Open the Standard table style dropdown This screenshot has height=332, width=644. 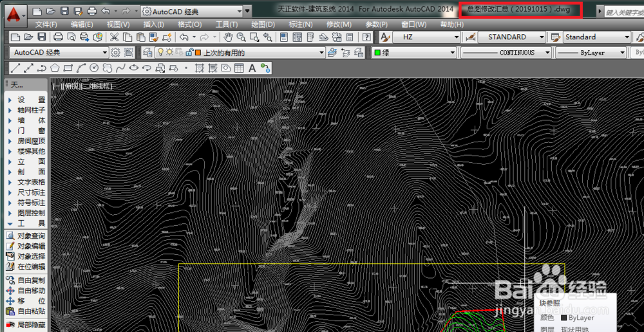pyautogui.click(x=597, y=37)
